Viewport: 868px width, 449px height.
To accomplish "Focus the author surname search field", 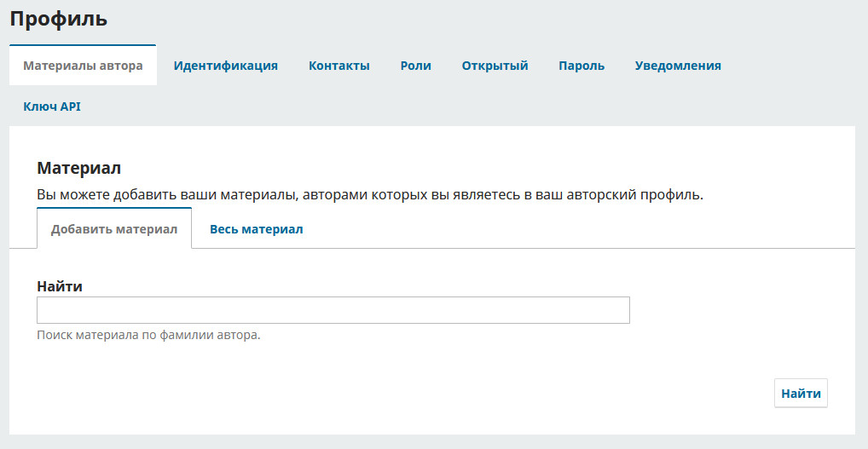I will [333, 310].
